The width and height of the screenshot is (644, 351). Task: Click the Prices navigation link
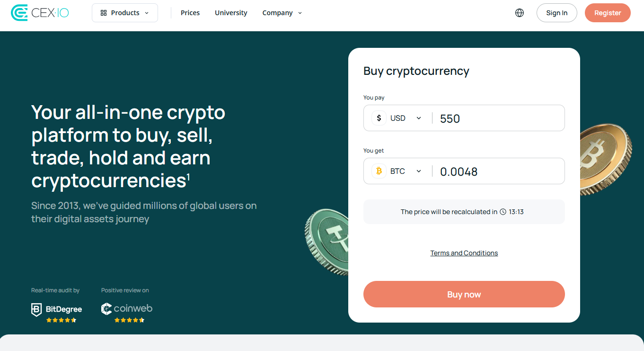(x=190, y=13)
